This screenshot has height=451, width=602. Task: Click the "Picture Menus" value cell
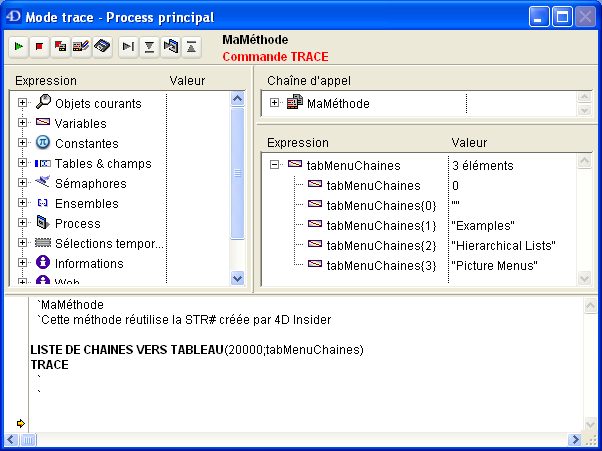(x=494, y=265)
